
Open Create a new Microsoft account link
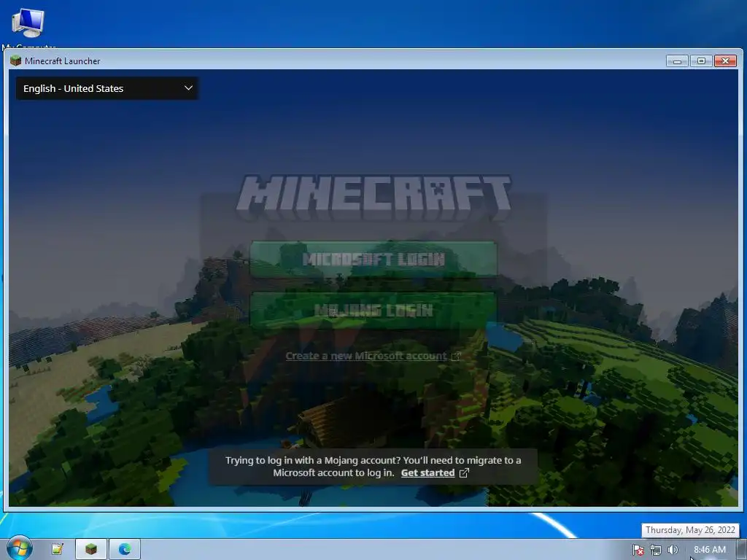(366, 356)
